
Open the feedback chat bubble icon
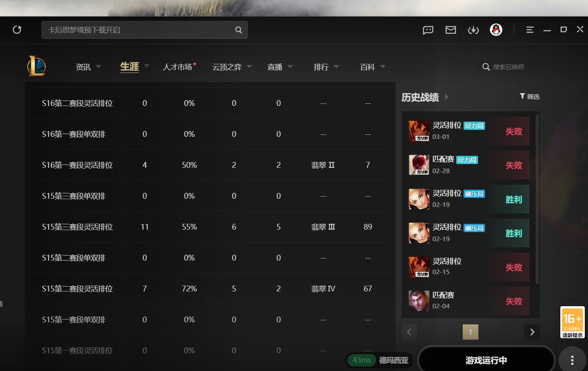pos(428,30)
